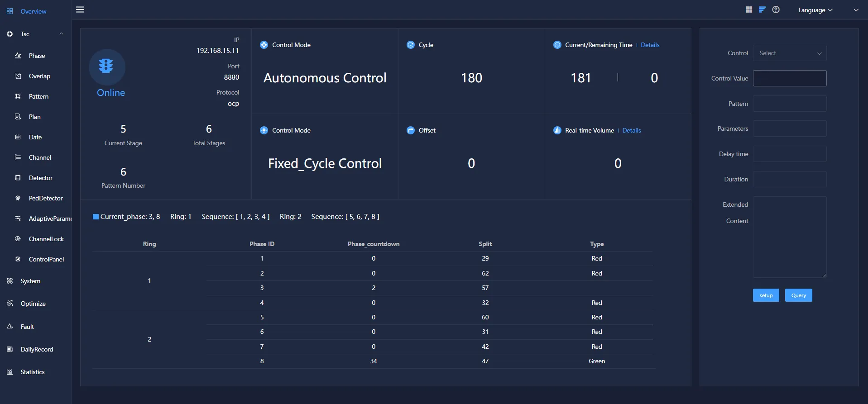Click the Fixed_Cycle Control mode text
The image size is (868, 404).
325,163
